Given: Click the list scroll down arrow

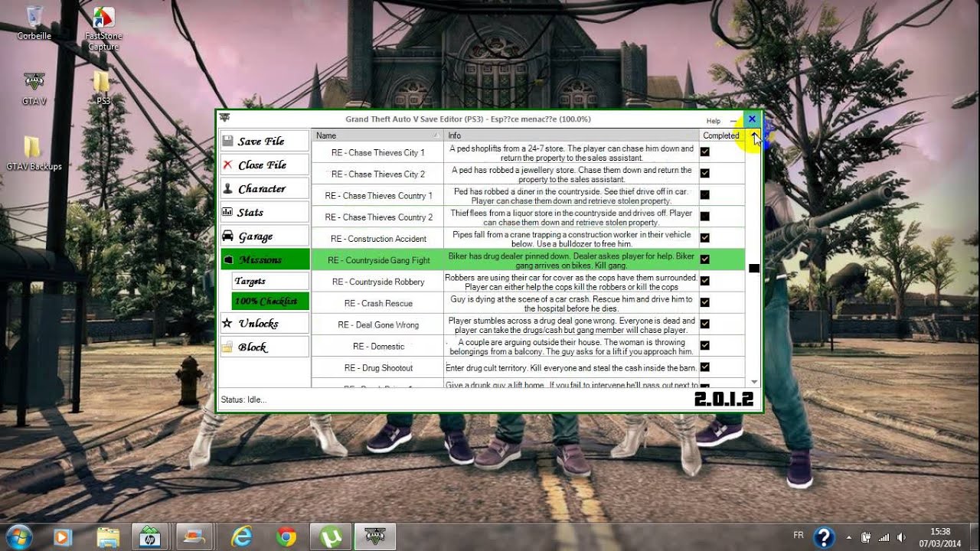Looking at the screenshot, I should 754,381.
